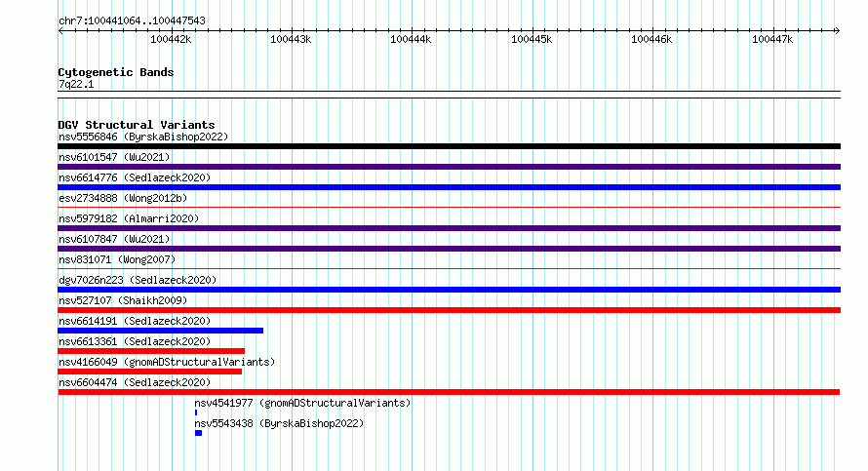This screenshot has width=868, height=471.
Task: Click the 100445k ruler tick label
Action: tap(532, 39)
